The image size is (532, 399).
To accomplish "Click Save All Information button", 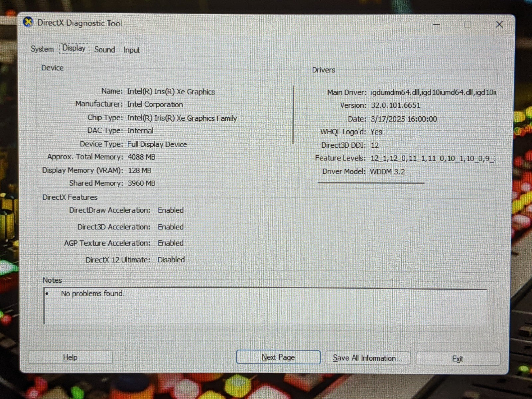I will pos(367,358).
